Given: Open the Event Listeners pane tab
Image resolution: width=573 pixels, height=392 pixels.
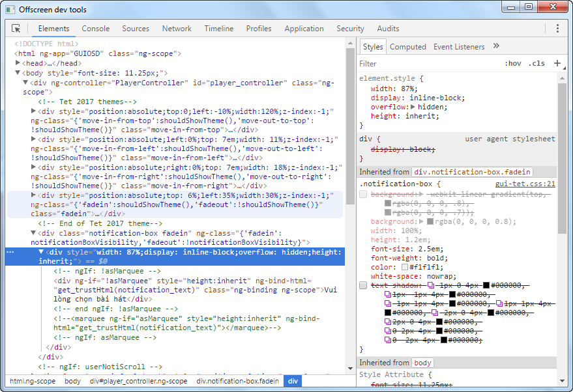Looking at the screenshot, I should pos(459,47).
